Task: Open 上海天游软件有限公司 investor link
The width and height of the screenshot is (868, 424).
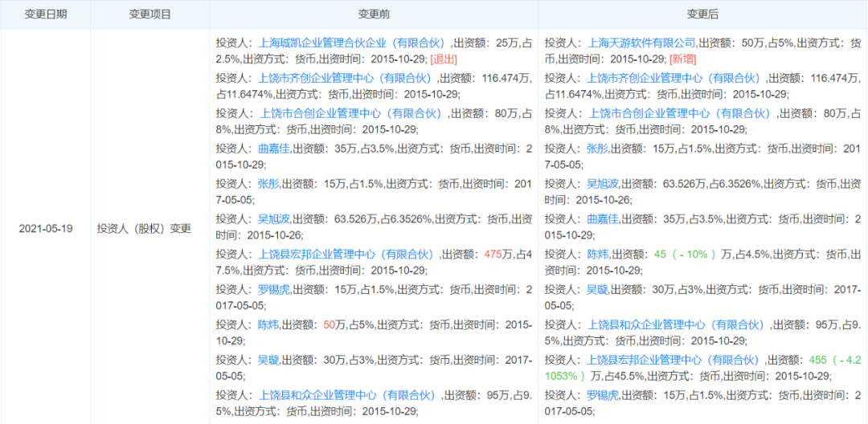Action: [x=641, y=43]
